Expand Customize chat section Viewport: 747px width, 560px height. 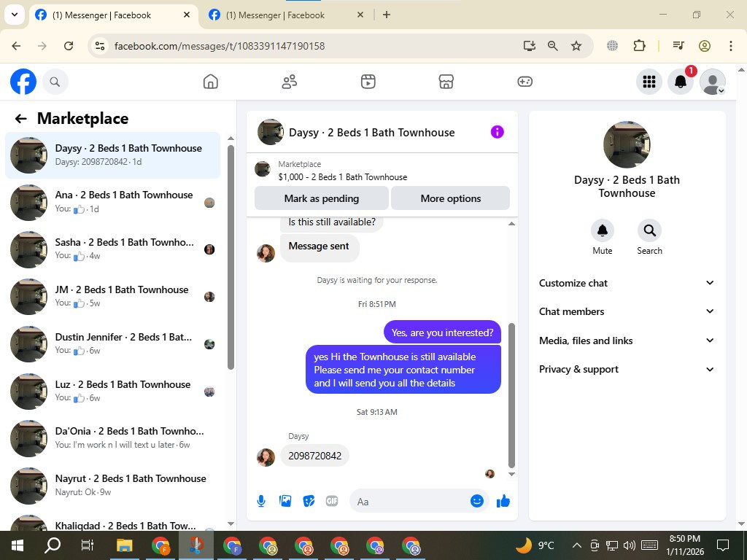(627, 283)
